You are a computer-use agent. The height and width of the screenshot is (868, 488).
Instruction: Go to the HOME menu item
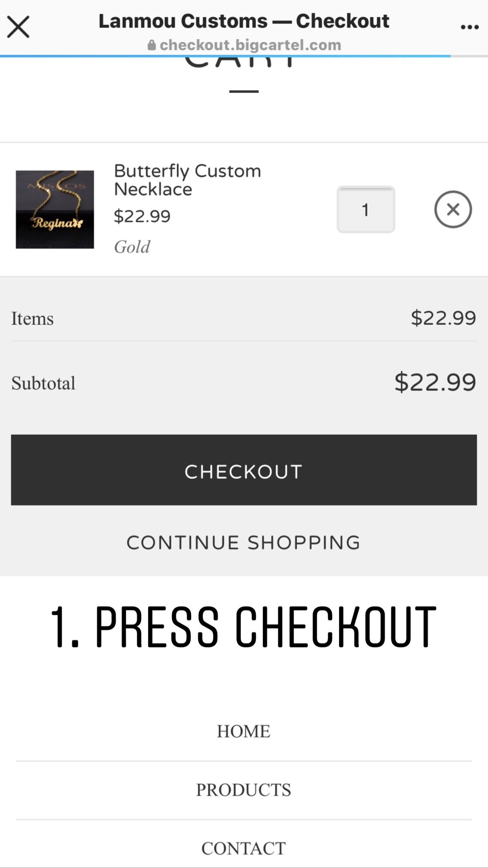click(x=244, y=731)
